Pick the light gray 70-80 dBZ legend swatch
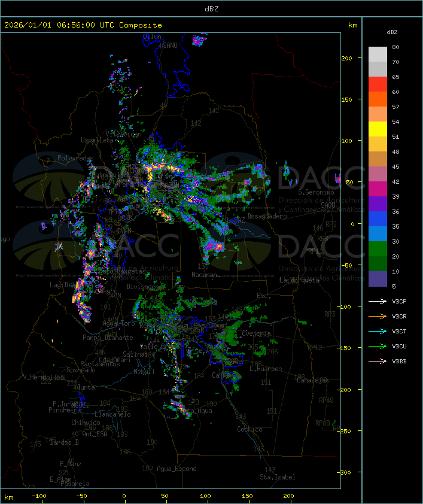423x504 pixels. (x=378, y=54)
